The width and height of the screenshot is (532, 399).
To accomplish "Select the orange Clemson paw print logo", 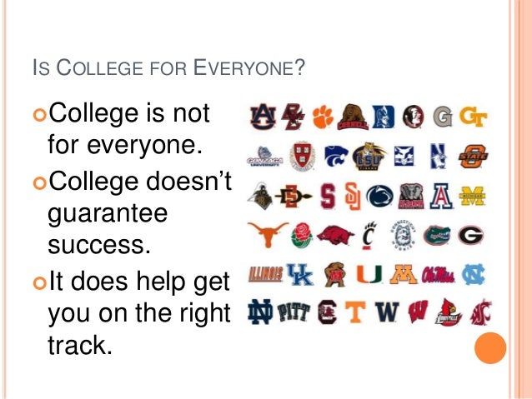I will point(323,117).
